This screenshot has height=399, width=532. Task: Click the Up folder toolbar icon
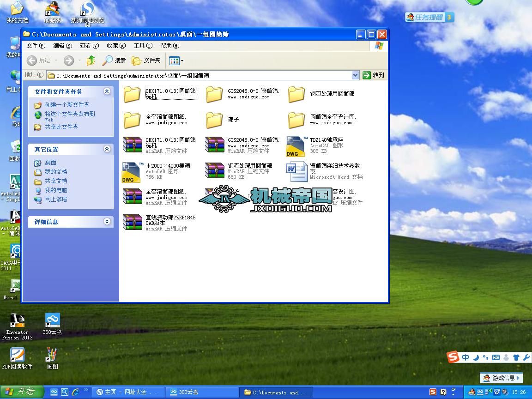[91, 60]
